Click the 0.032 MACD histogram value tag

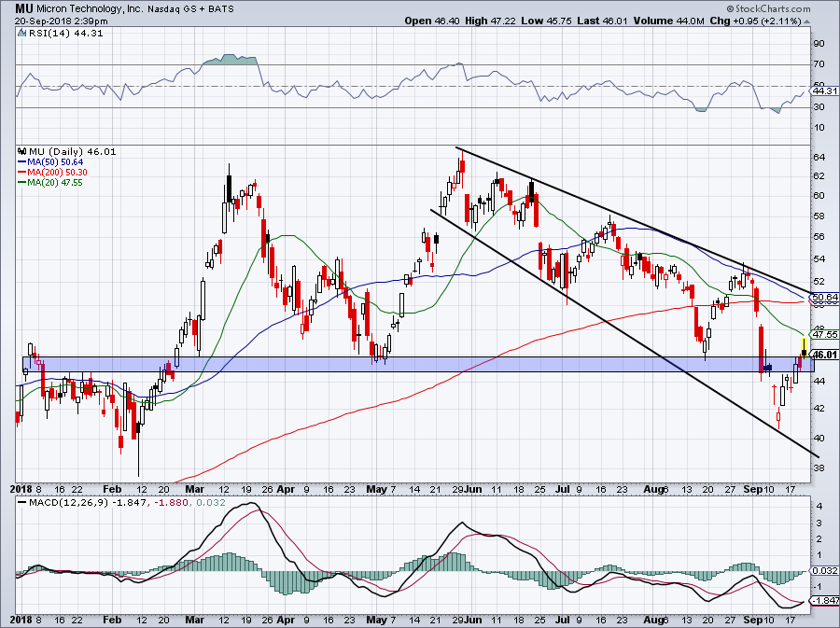tap(824, 571)
